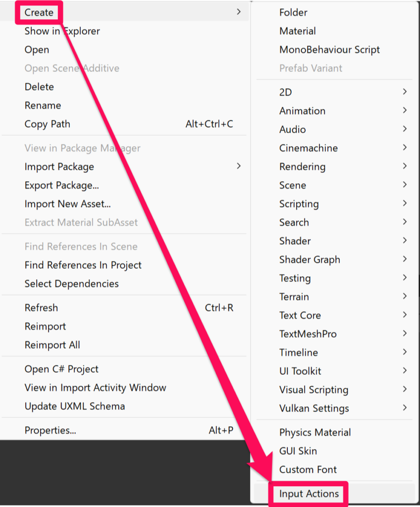This screenshot has height=507, width=420.
Task: Open C# Project from menu
Action: pyautogui.click(x=61, y=369)
